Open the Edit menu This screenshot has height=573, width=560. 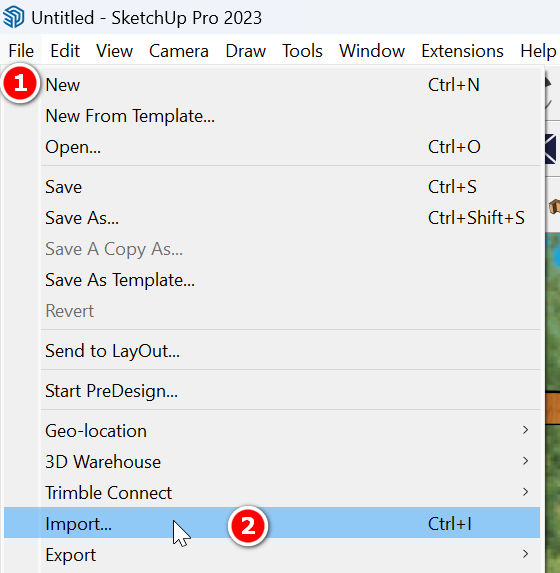coord(65,51)
